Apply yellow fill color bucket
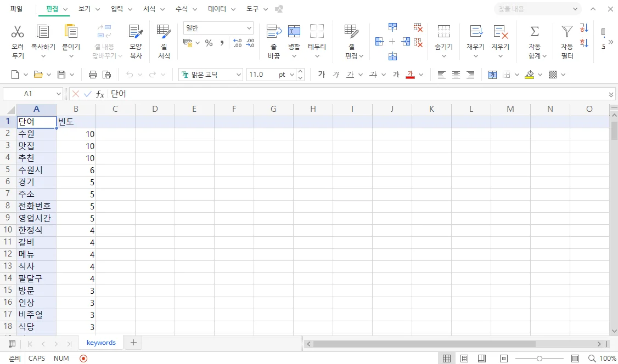618x364 pixels. click(x=529, y=75)
